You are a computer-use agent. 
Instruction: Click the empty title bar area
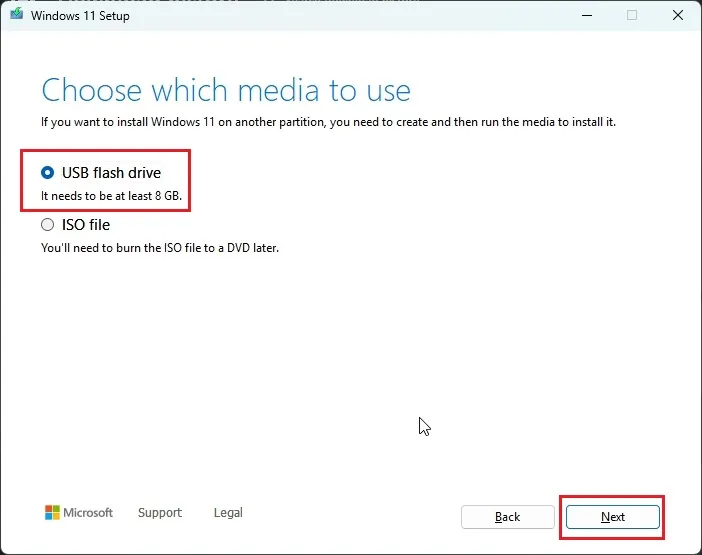(350, 15)
